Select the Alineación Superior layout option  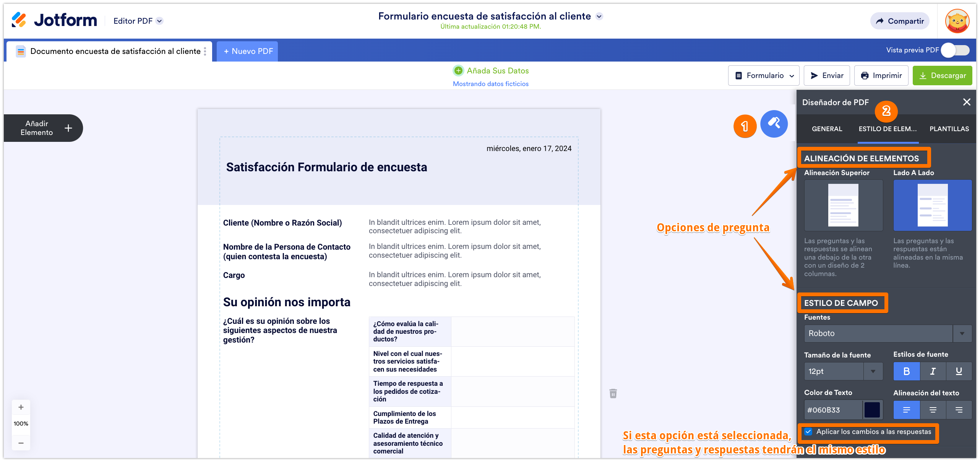tap(843, 205)
